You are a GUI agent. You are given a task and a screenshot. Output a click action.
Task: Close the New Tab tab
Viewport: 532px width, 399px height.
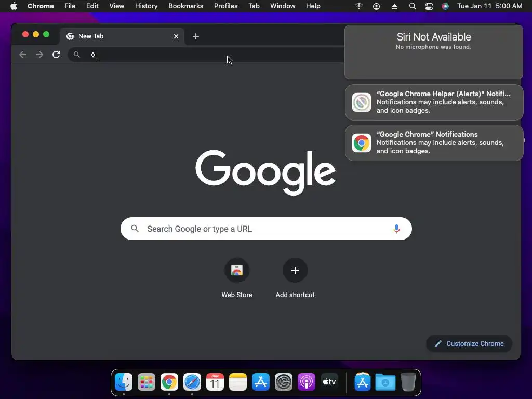176,36
